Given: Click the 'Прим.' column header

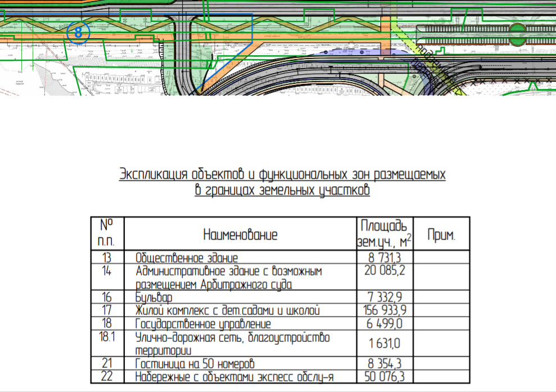Looking at the screenshot, I should point(441,235).
